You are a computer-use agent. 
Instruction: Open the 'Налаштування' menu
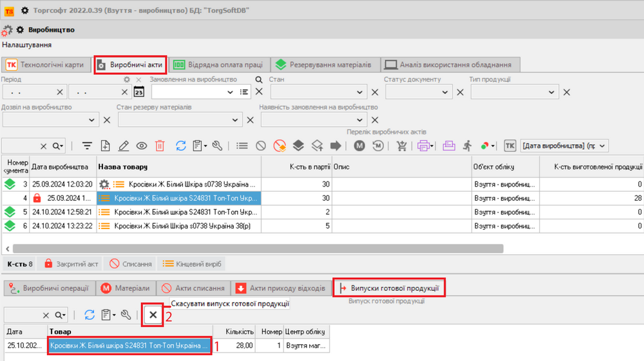pyautogui.click(x=26, y=45)
